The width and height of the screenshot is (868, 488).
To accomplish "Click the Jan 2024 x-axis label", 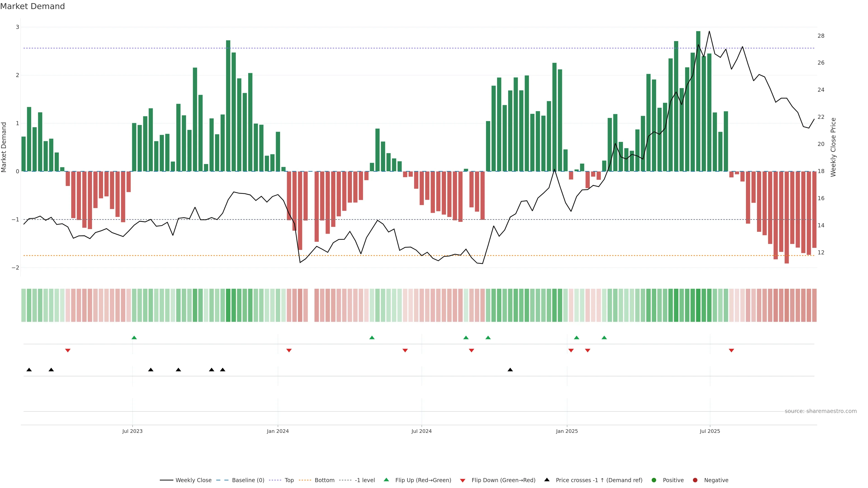I will (x=278, y=431).
